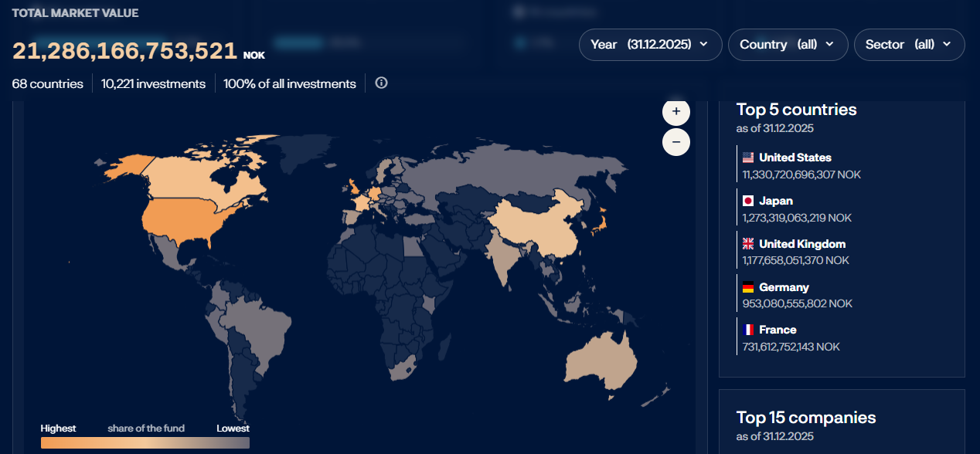Select Japan in Top 5 countries
This screenshot has height=454, width=980.
pyautogui.click(x=776, y=201)
